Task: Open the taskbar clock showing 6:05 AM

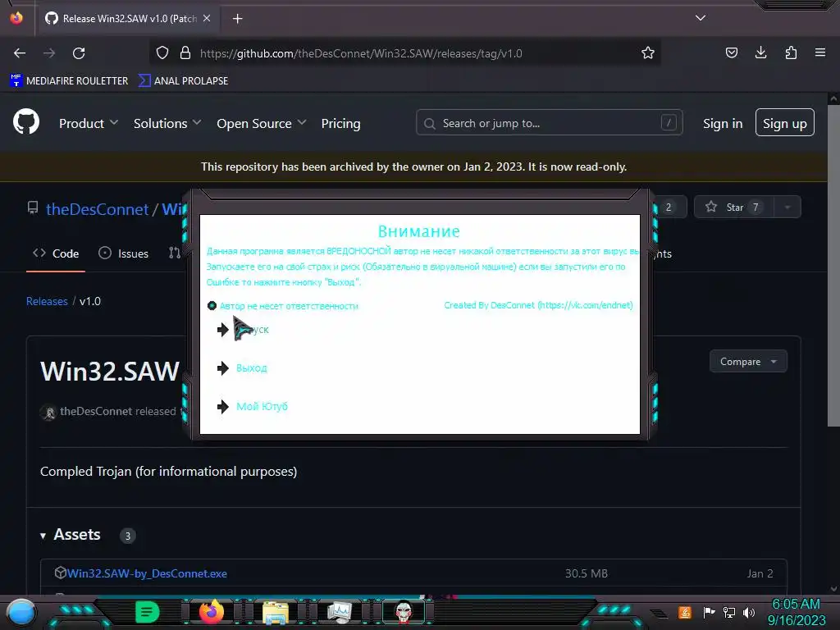Action: click(x=796, y=612)
